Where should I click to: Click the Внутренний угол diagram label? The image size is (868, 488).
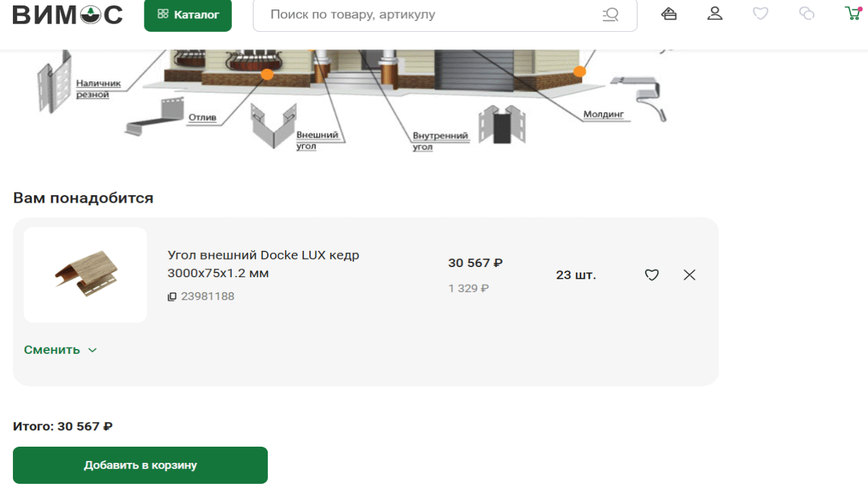(440, 141)
